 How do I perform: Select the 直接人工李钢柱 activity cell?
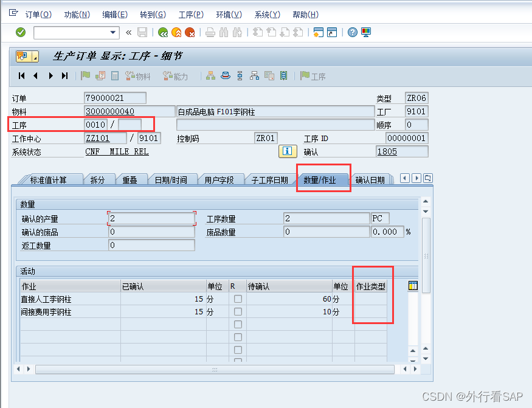point(71,299)
